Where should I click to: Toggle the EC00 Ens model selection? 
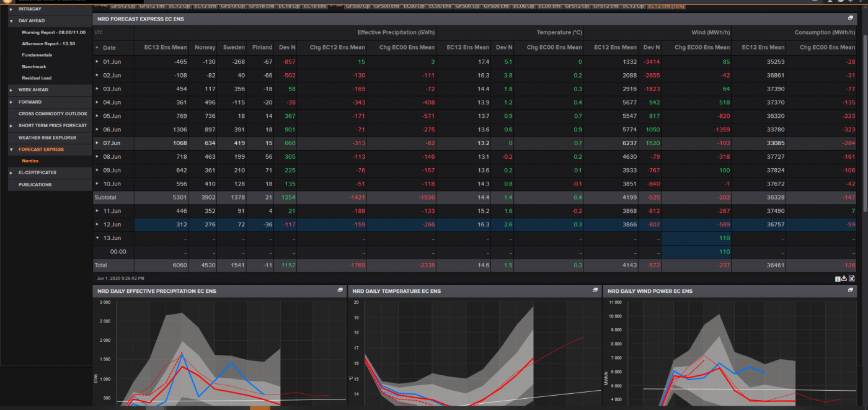[440, 6]
